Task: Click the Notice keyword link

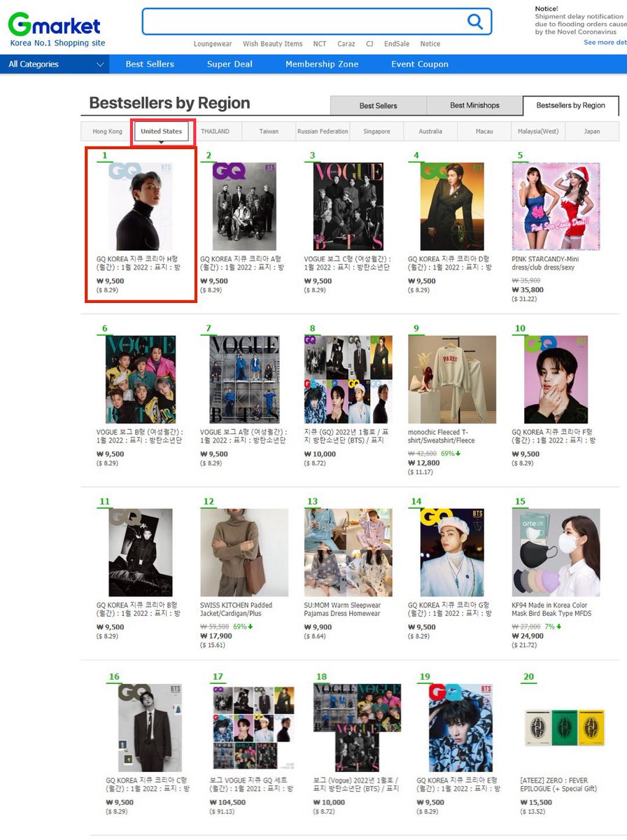Action: pyautogui.click(x=430, y=44)
